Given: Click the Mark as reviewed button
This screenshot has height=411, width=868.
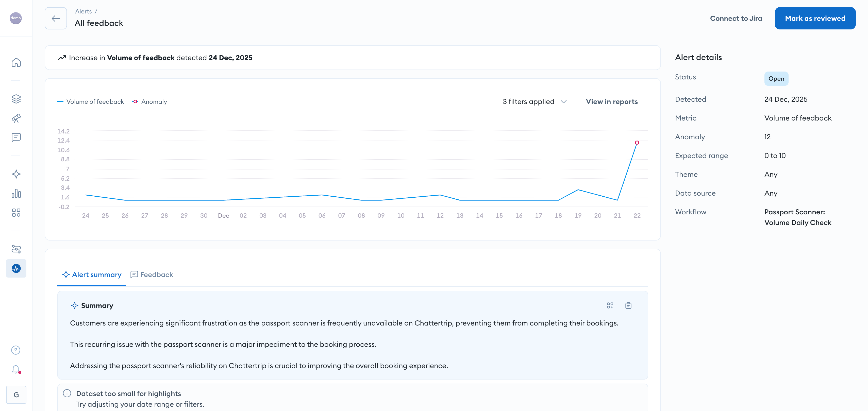Looking at the screenshot, I should [x=815, y=19].
